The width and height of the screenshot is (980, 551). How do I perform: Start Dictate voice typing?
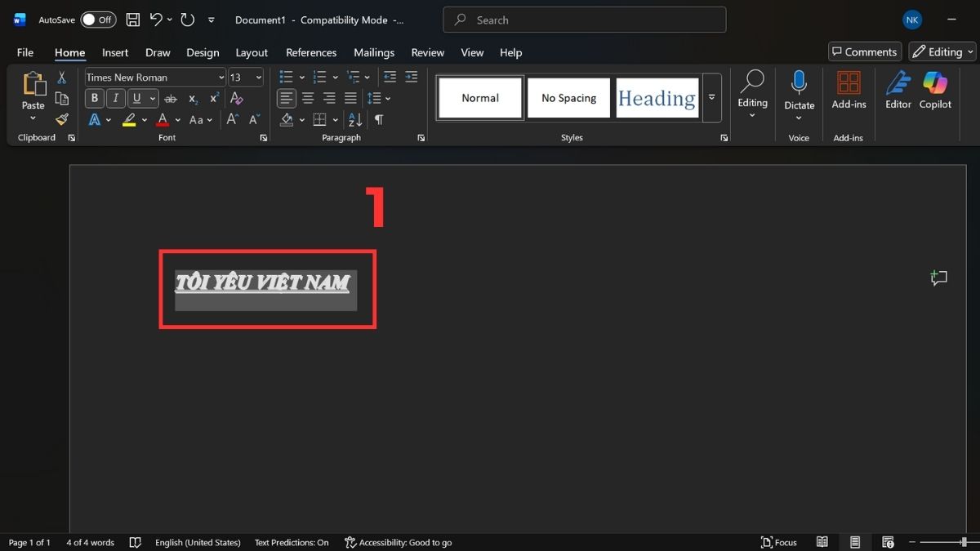[x=798, y=90]
